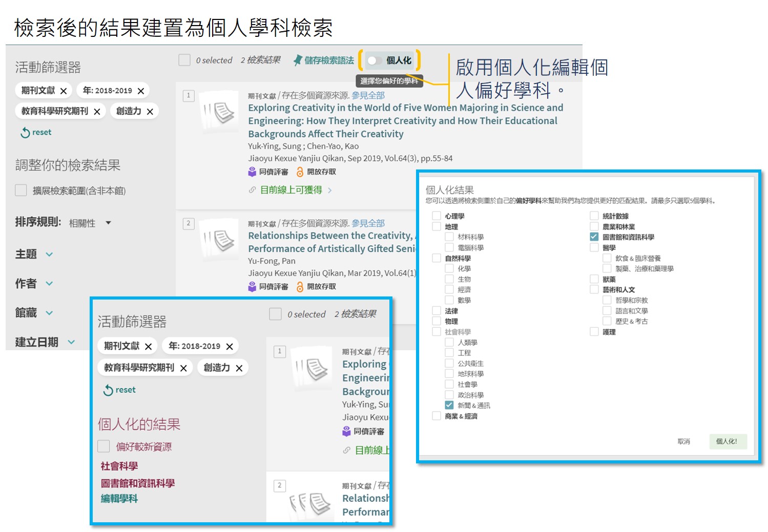Open the 編輯學科 link

119,499
